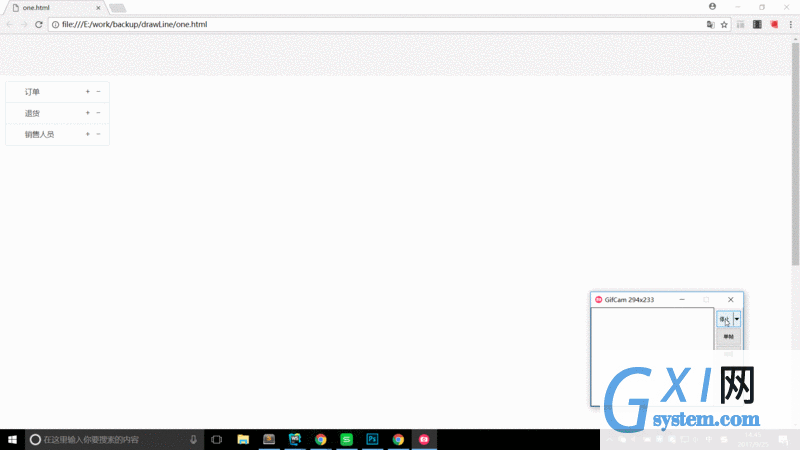
Task: Click the Frame button in GifCam
Action: tap(729, 337)
